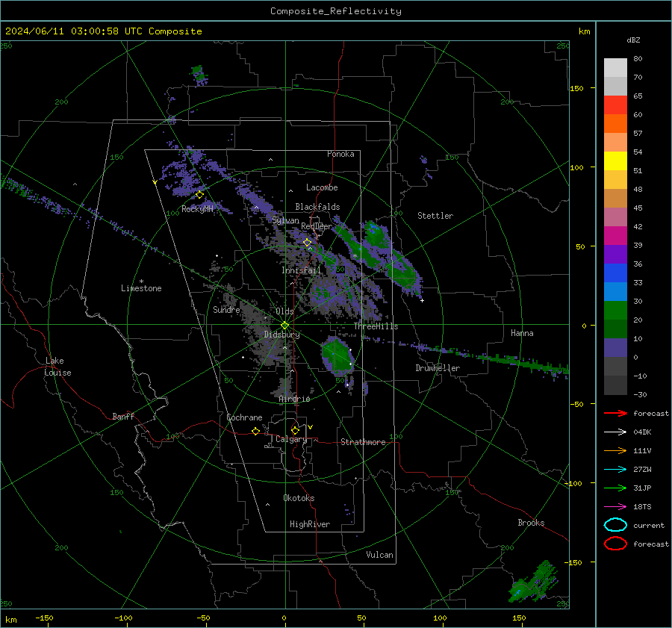672x628 pixels.
Task: Click the red forecast ellipse legend icon
Action: pos(615,544)
